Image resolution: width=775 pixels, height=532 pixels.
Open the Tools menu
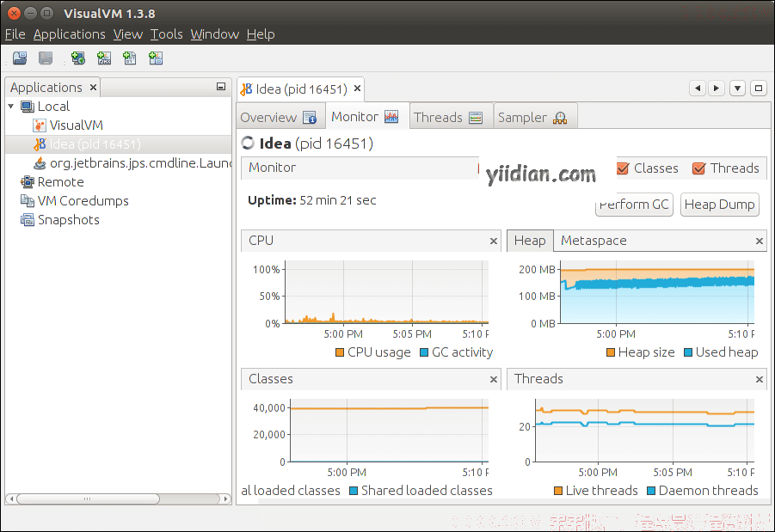167,34
